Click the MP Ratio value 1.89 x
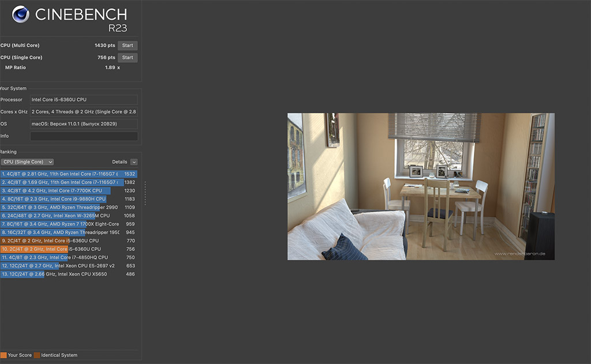 (113, 68)
